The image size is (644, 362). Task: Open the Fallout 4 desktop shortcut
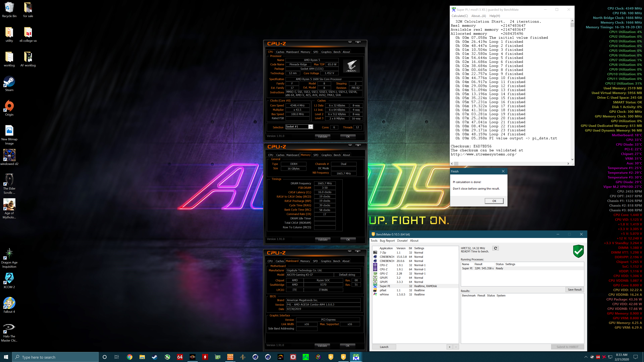(x=9, y=305)
